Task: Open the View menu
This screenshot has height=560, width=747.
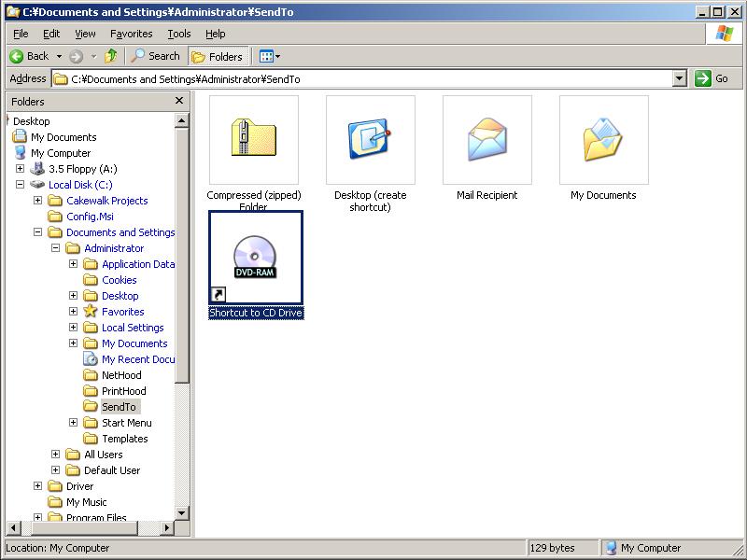Action: (85, 34)
